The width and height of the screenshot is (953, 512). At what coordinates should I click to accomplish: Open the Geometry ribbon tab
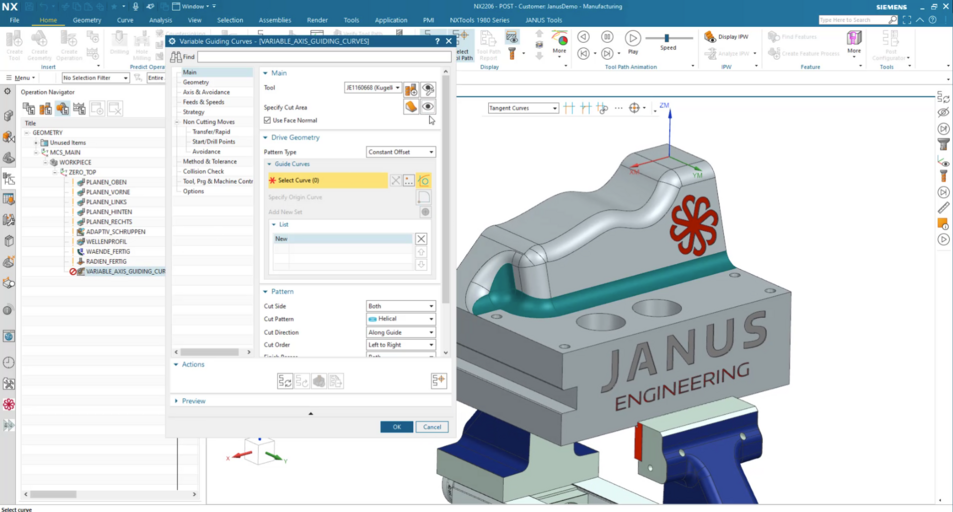(87, 20)
